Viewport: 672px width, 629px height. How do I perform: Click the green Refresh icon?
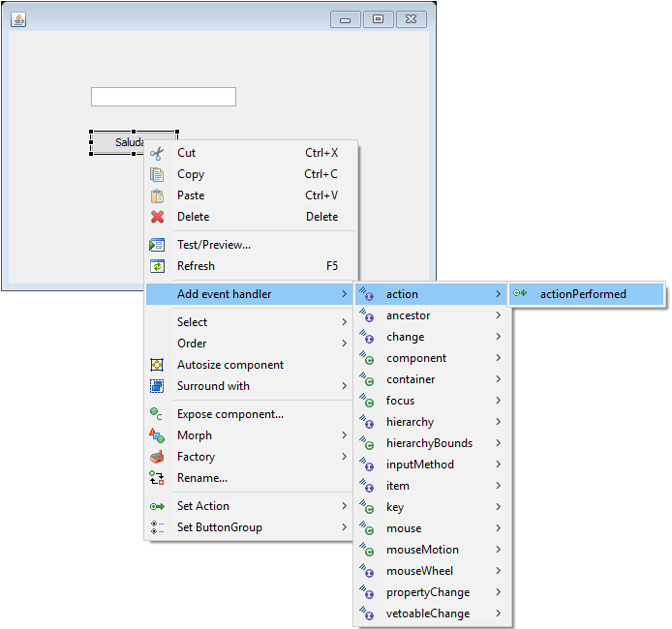pos(157,266)
